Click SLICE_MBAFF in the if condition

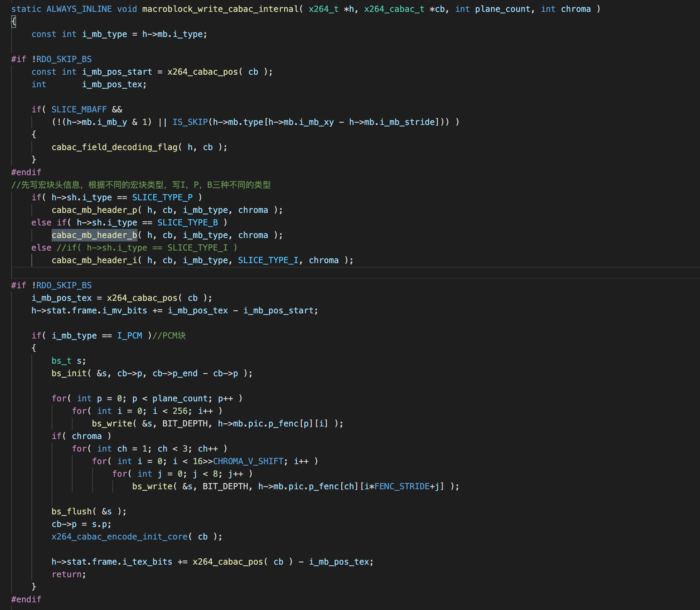79,110
